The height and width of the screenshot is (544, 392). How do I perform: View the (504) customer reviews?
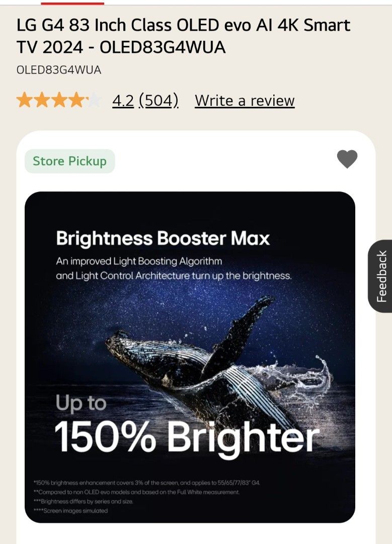point(158,101)
